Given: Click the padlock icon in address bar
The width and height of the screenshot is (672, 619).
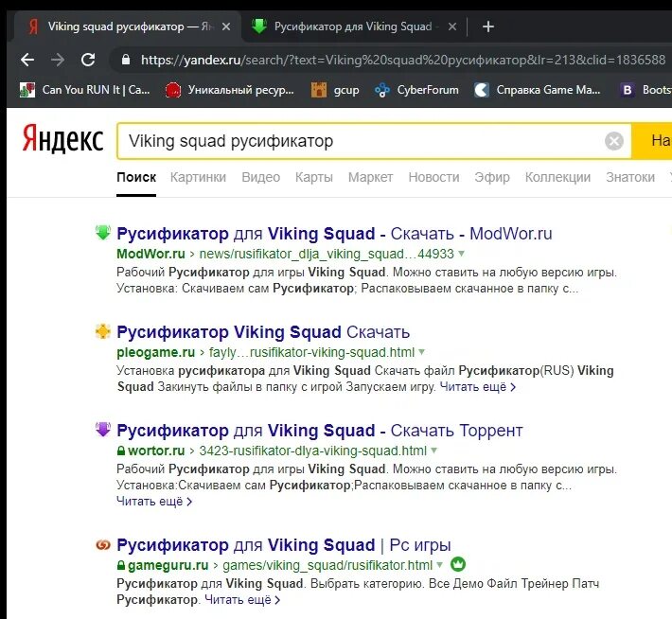Looking at the screenshot, I should coord(126,60).
